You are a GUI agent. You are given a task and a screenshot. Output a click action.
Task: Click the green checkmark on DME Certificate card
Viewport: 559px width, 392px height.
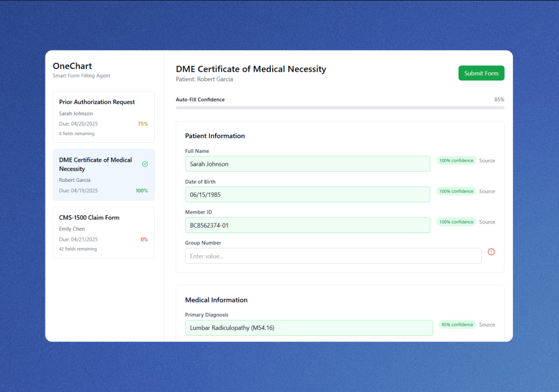[145, 164]
